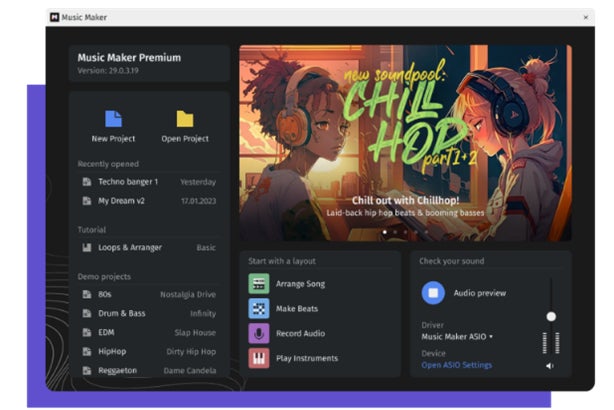Pick the Play Instruments piano icon
Image resolution: width=614 pixels, height=410 pixels.
click(x=259, y=358)
